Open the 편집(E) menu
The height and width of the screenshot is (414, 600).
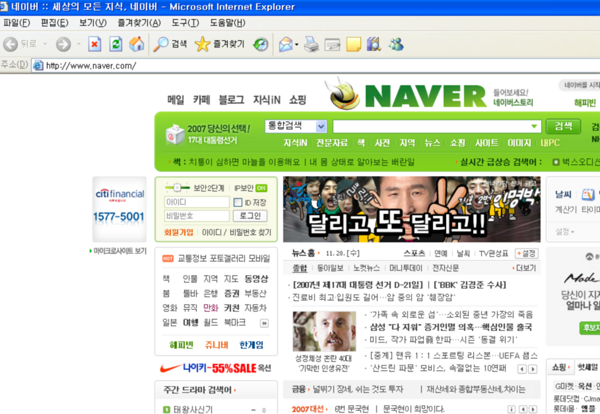coord(54,23)
